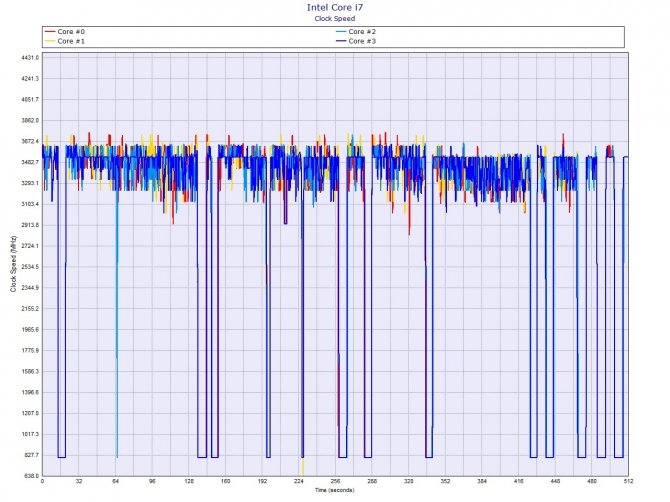Click the 4241.3 y-axis value
This screenshot has height=502, width=670.
pyautogui.click(x=30, y=79)
